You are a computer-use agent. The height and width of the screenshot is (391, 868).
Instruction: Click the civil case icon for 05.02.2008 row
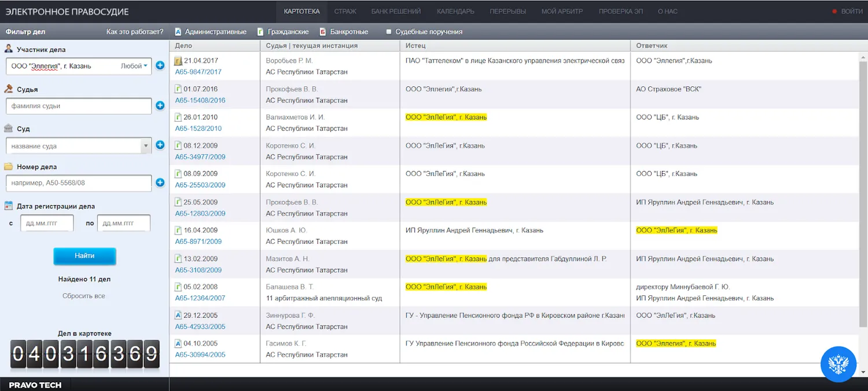[178, 287]
